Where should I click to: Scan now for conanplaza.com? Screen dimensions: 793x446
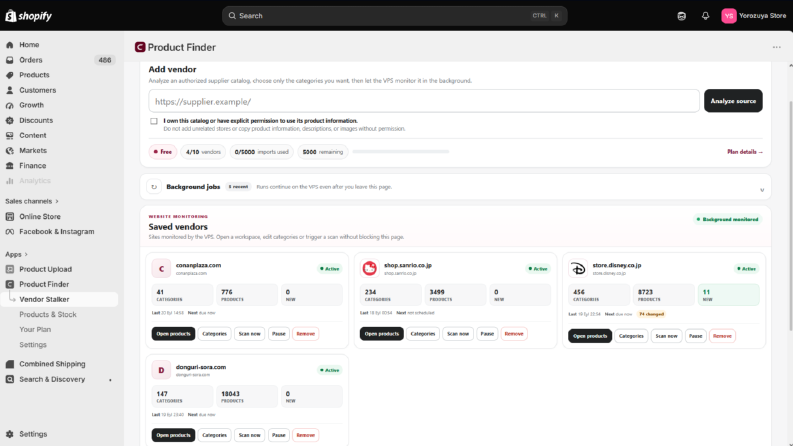pyautogui.click(x=249, y=334)
